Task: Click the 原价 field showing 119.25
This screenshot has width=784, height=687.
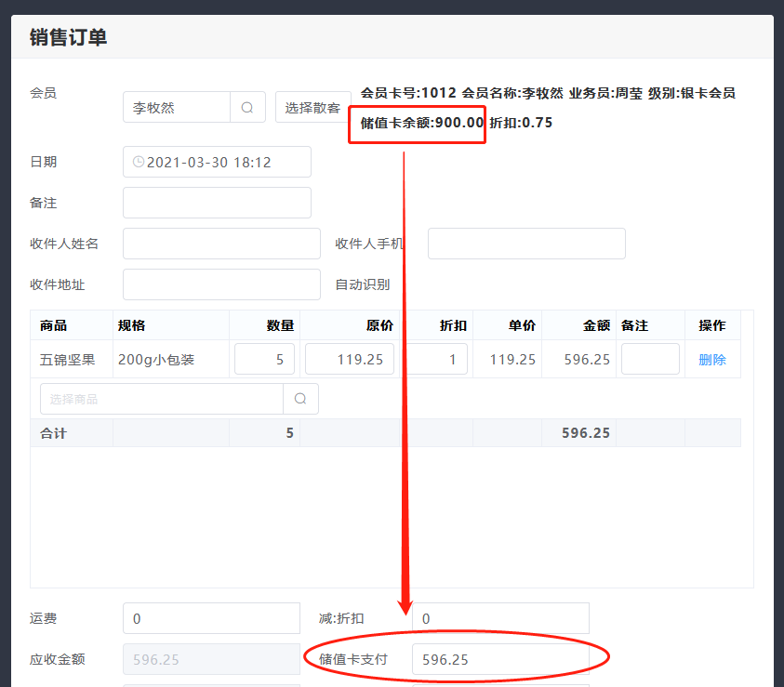Action: (x=350, y=360)
